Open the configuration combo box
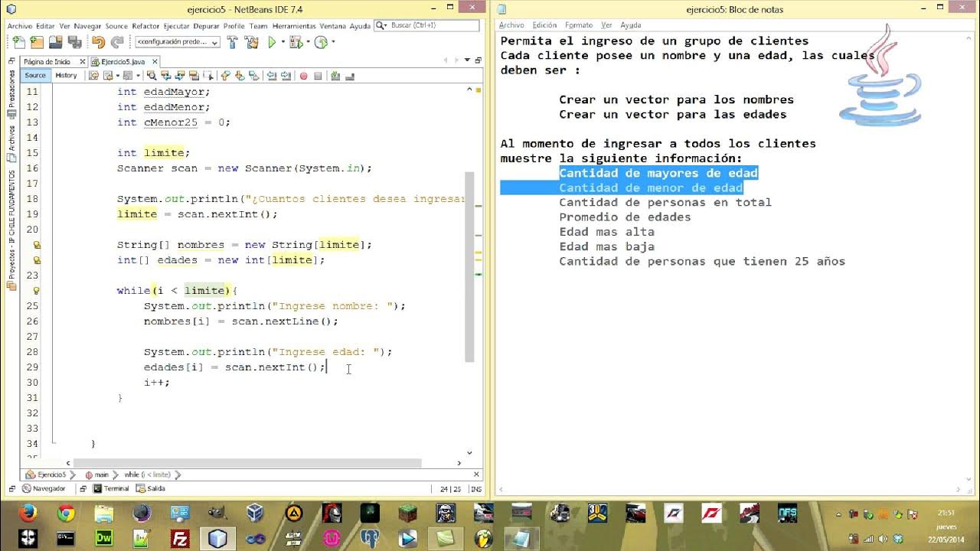The width and height of the screenshot is (980, 551). pos(178,42)
